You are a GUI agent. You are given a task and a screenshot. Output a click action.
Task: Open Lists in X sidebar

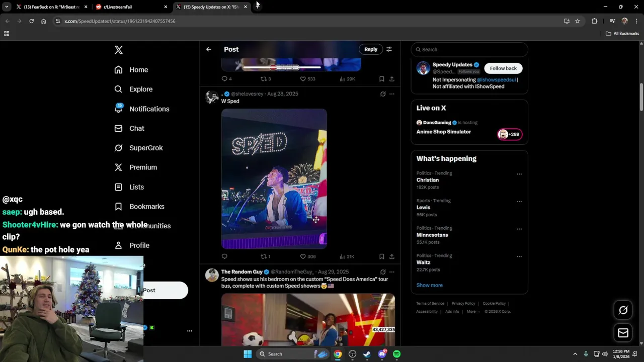[x=129, y=187]
